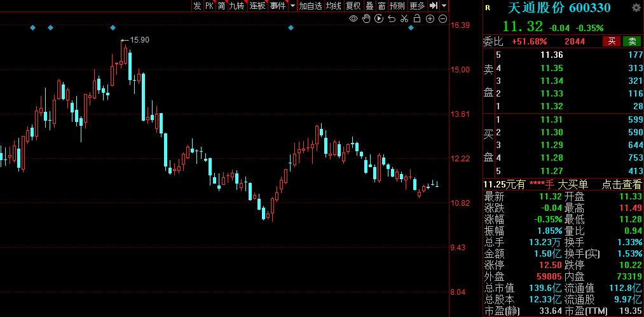
Task: Zoom out with the minus circle icon
Action: (442, 18)
